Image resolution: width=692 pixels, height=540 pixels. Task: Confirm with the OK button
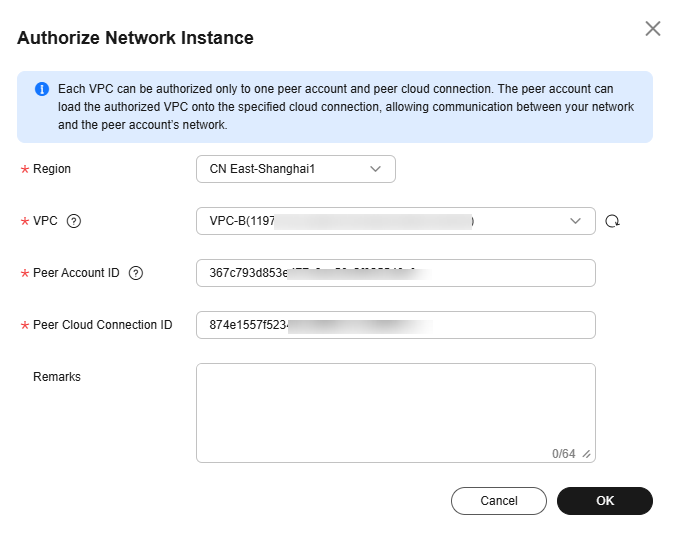(605, 501)
